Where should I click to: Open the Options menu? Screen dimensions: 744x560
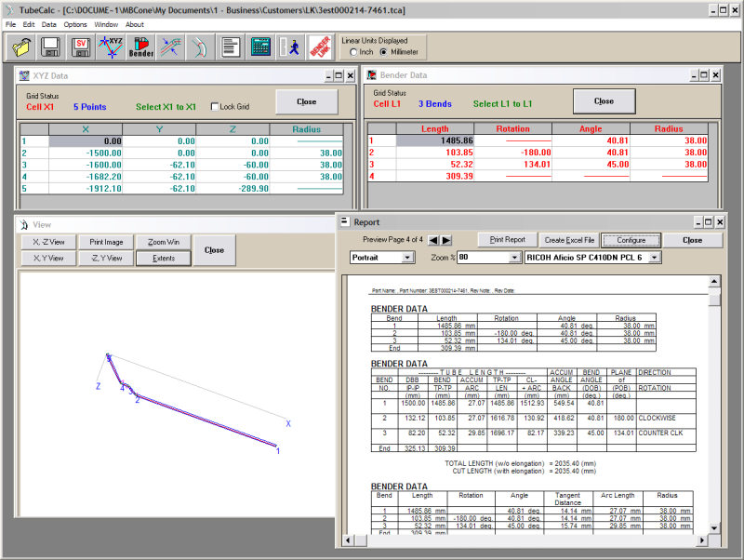[75, 24]
